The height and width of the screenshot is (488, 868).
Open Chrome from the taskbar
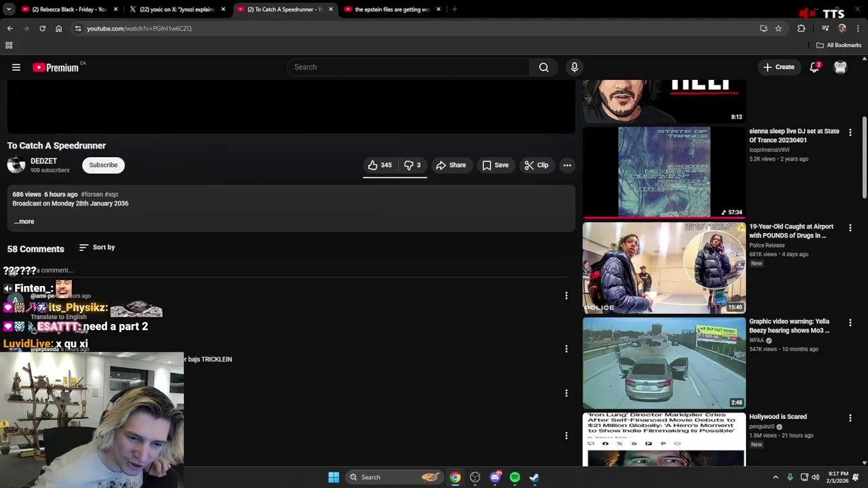pyautogui.click(x=455, y=477)
